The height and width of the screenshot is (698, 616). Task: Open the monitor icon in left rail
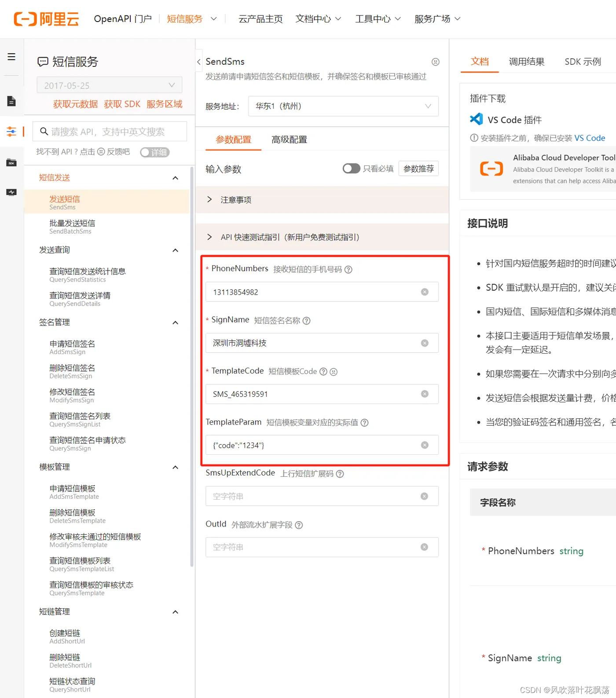pyautogui.click(x=11, y=192)
